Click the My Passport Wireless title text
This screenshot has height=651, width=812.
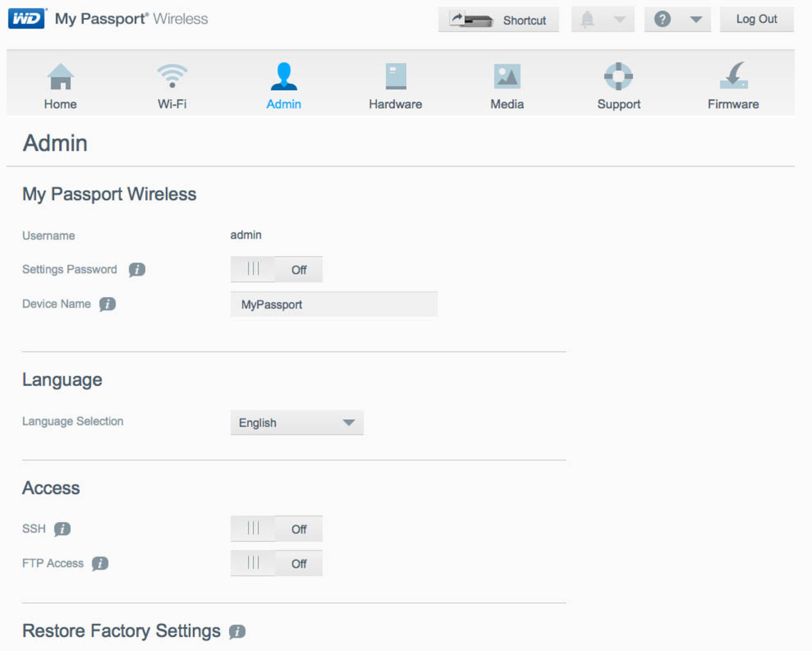[132, 19]
